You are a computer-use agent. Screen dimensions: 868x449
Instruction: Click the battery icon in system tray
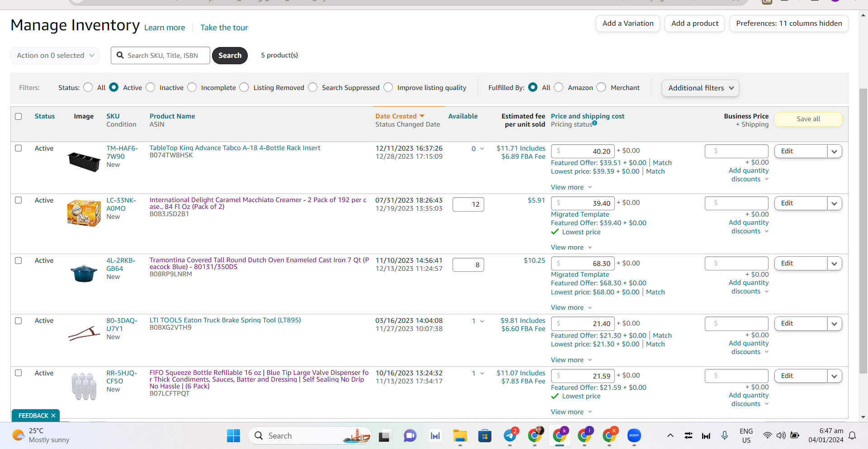point(795,435)
